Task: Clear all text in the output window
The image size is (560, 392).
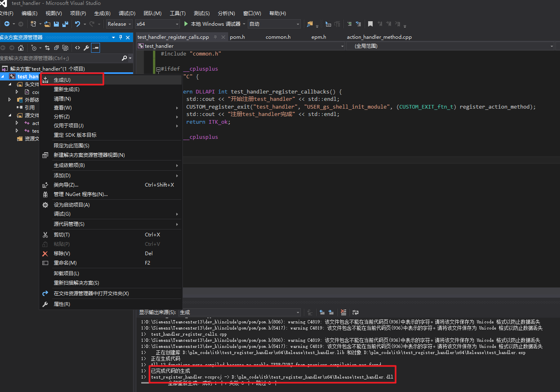Action: tap(343, 312)
